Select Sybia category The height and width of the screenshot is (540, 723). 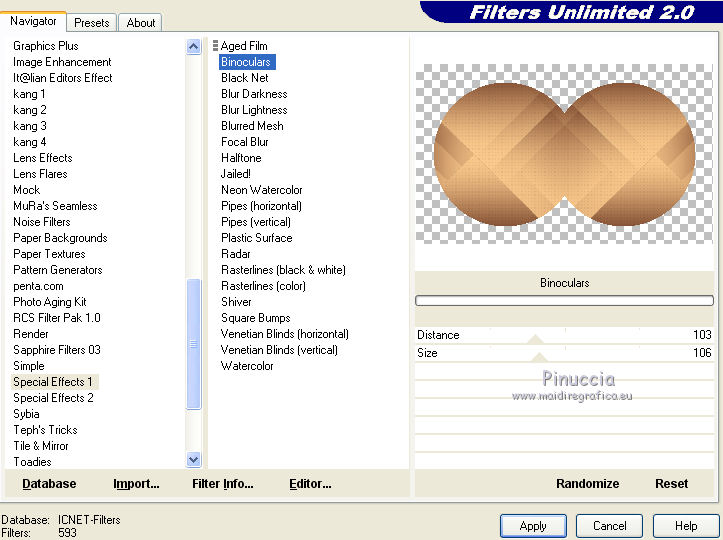26,414
